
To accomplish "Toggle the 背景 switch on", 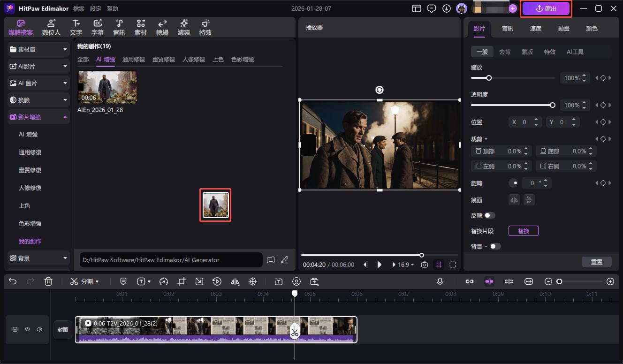I will coord(495,246).
